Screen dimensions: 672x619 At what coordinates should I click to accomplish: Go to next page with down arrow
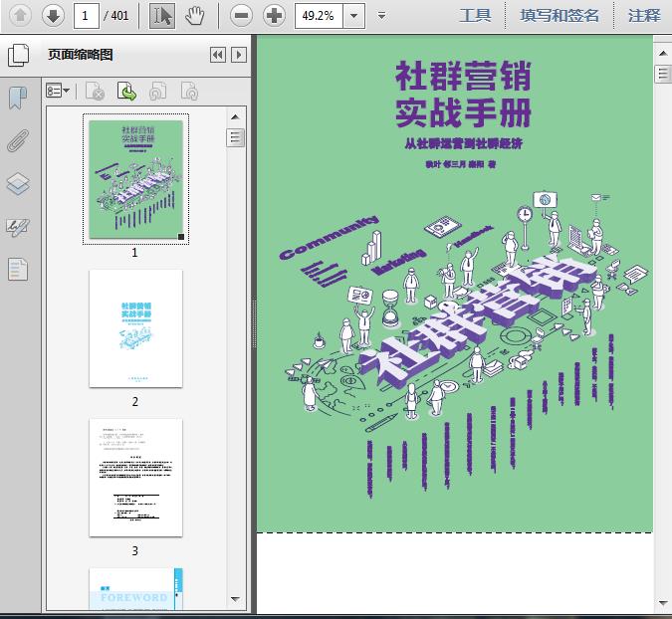[x=53, y=16]
